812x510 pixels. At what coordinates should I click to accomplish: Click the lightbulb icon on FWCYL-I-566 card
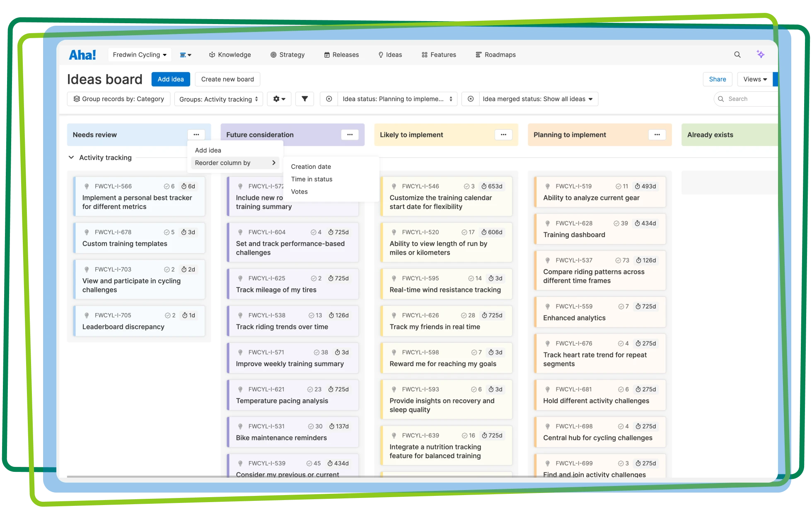point(87,186)
